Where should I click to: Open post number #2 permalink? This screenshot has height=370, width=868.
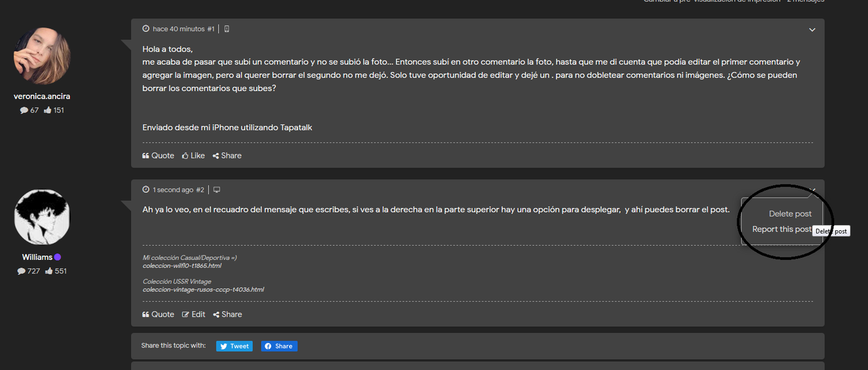[x=200, y=190]
